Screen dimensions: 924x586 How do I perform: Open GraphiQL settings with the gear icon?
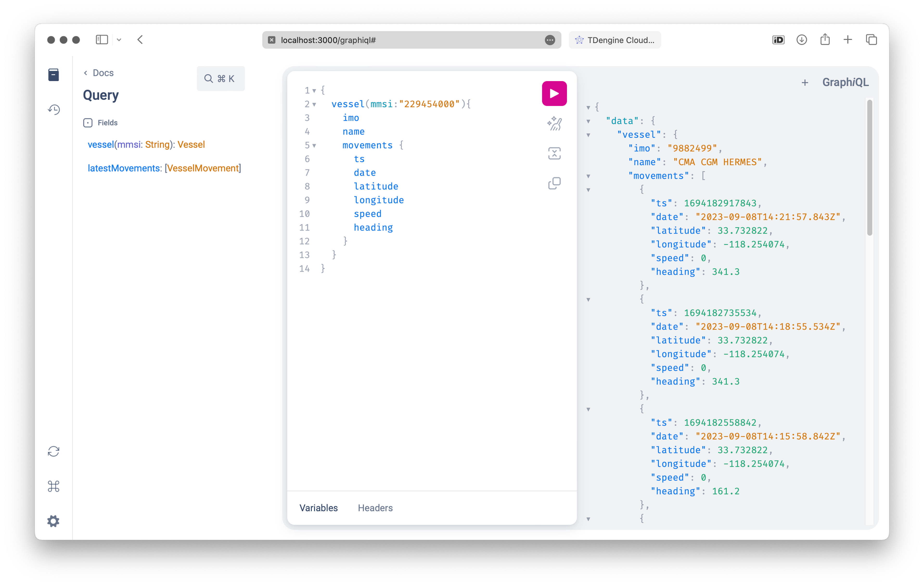(53, 521)
